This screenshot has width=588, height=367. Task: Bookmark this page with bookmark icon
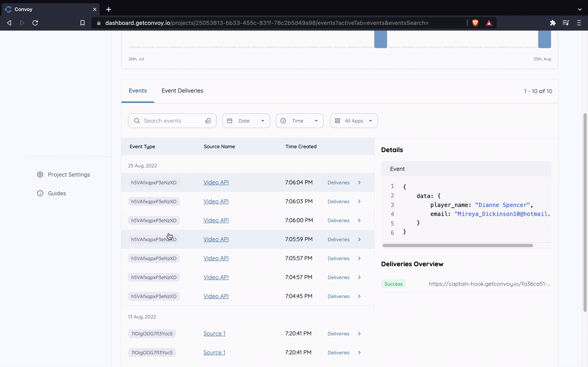[82, 23]
